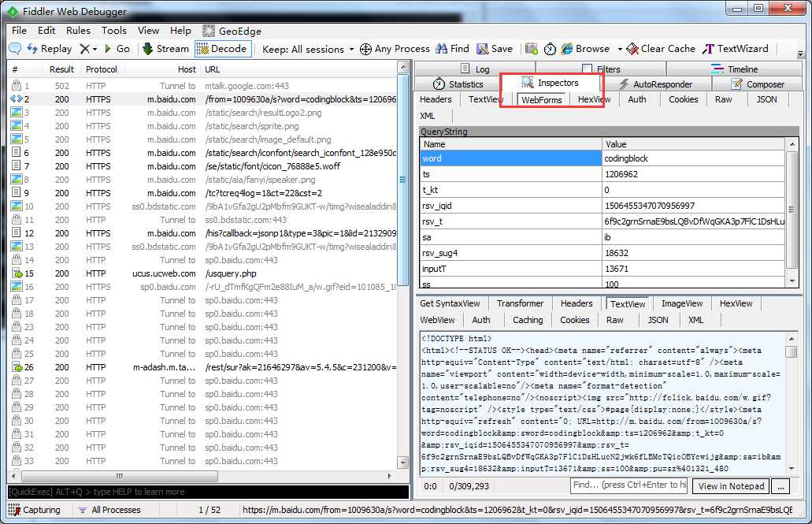Screen dimensions: 812x524
Task: Click the timer stopwatch toolbar icon
Action: pos(550,49)
